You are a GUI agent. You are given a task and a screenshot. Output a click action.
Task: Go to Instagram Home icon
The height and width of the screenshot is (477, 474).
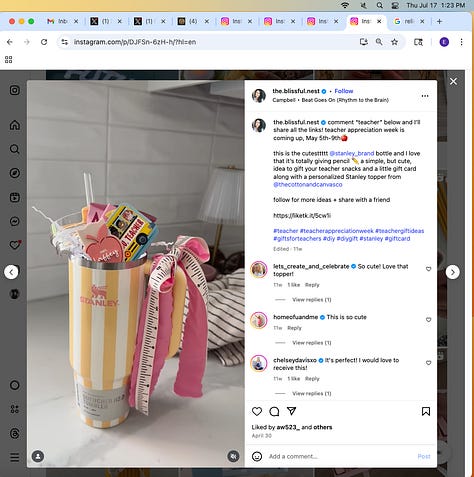point(15,125)
